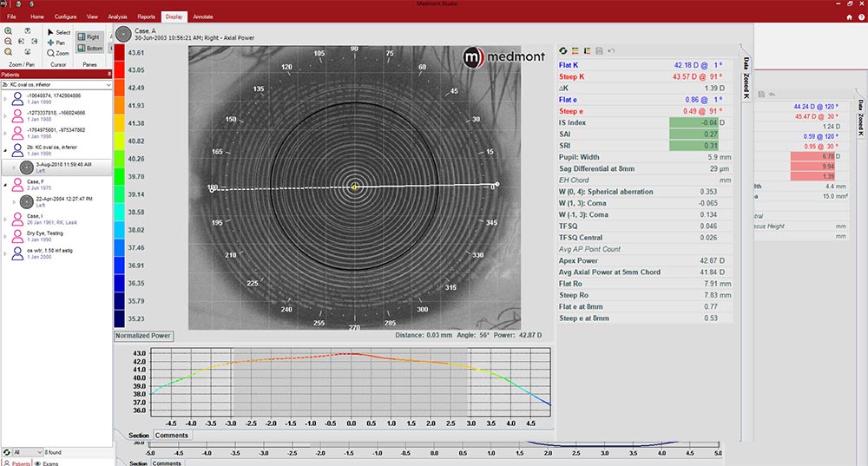This screenshot has height=466, width=868.
Task: Open the File menu
Action: click(x=11, y=16)
